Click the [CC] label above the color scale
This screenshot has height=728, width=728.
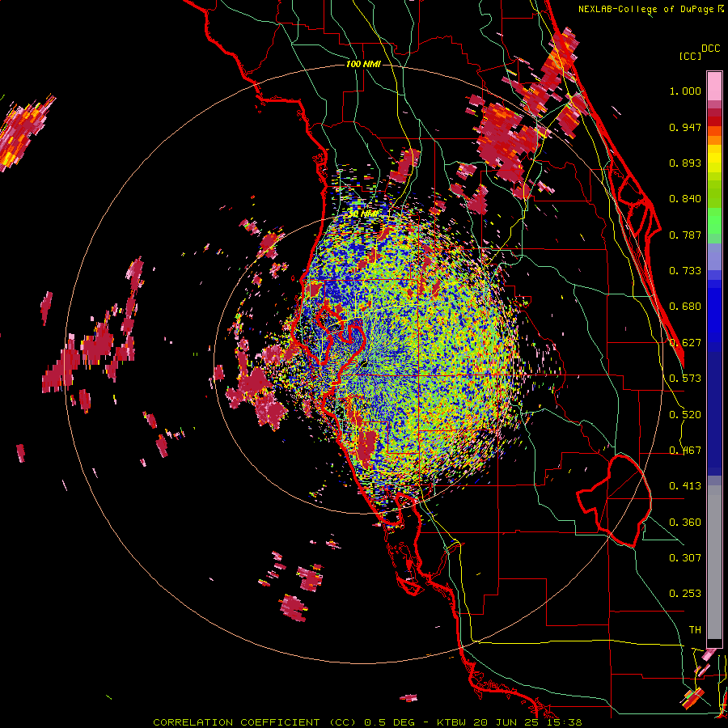[x=690, y=56]
